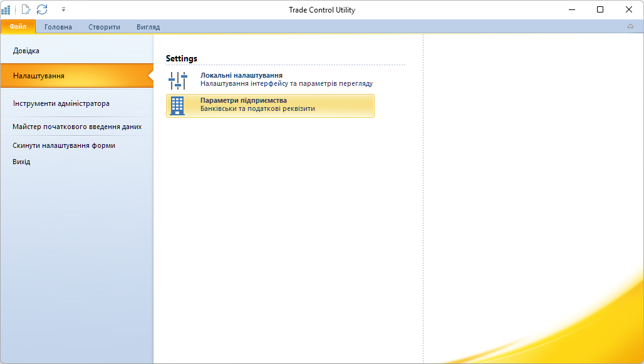The image size is (644, 364).
Task: Open the Файл tab
Action: coord(18,26)
